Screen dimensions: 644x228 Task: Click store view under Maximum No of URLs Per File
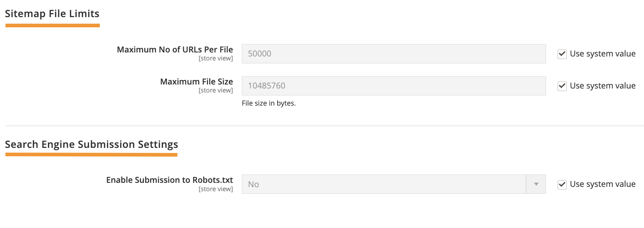click(x=216, y=58)
